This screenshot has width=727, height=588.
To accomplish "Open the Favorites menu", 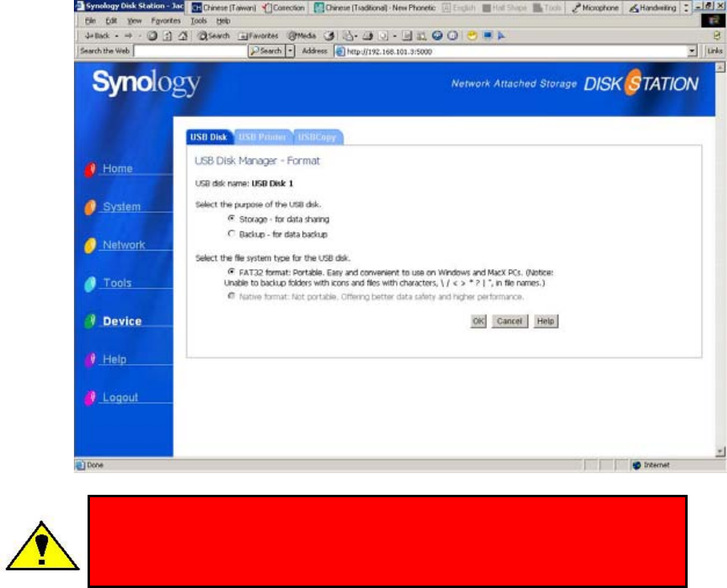I will (x=166, y=21).
